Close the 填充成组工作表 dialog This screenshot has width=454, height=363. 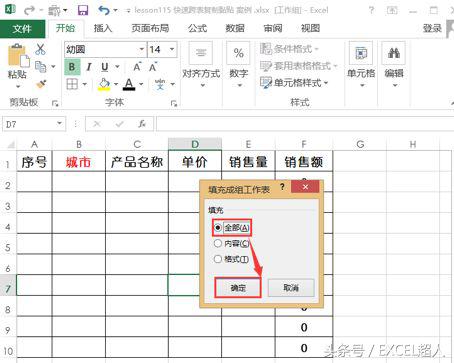[305, 187]
